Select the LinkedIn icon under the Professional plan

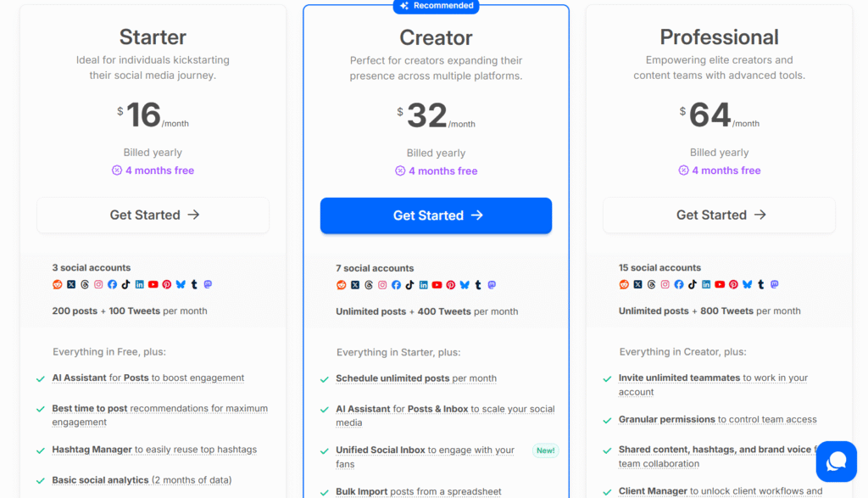click(706, 284)
